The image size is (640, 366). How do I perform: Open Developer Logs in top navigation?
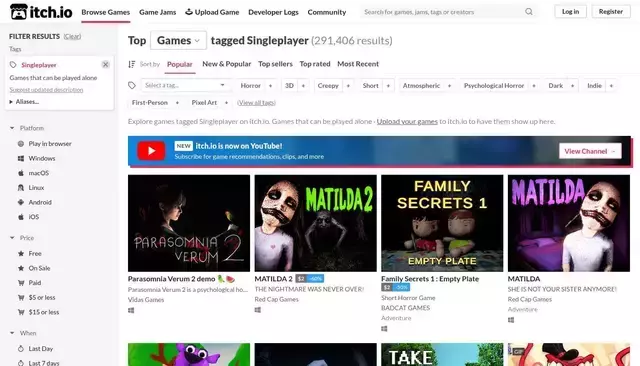tap(273, 12)
